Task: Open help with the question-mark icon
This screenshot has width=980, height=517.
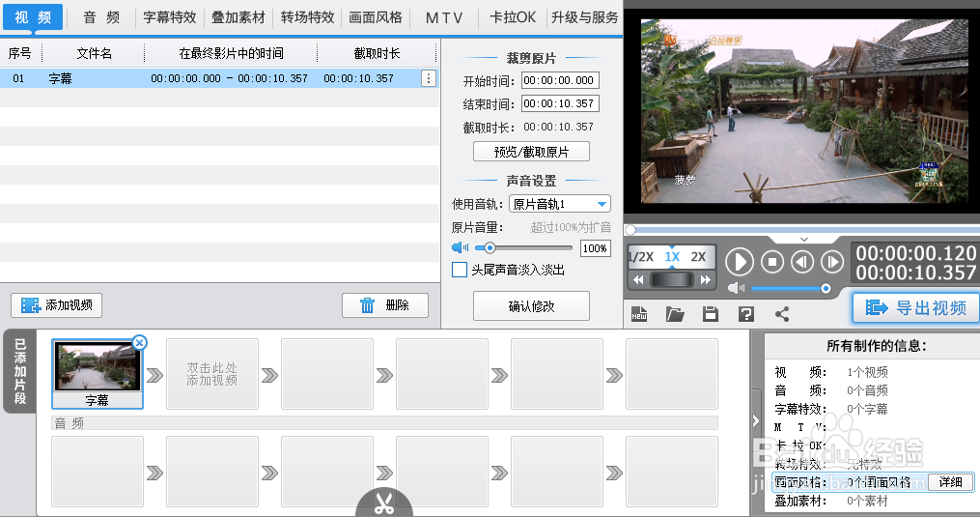Action: [x=746, y=313]
